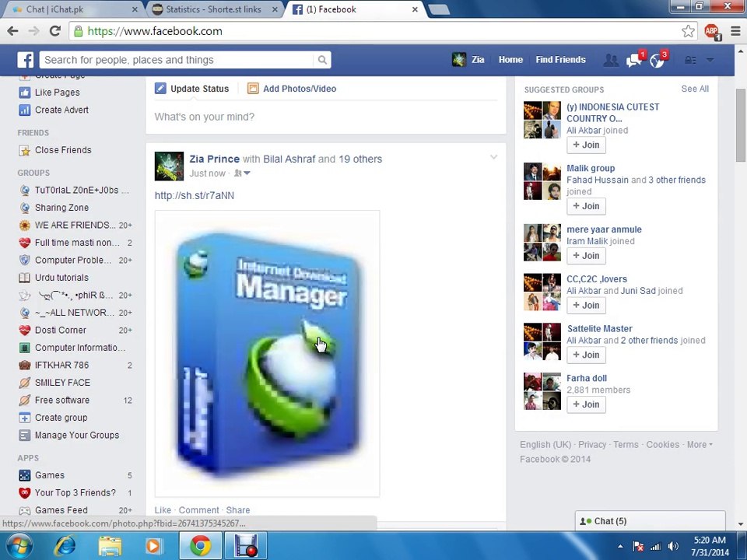
Task: Join the Sattelite Master group
Action: point(586,355)
